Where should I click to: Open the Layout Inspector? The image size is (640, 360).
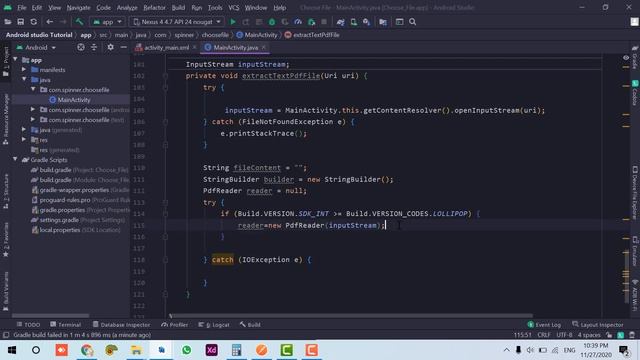click(x=598, y=324)
